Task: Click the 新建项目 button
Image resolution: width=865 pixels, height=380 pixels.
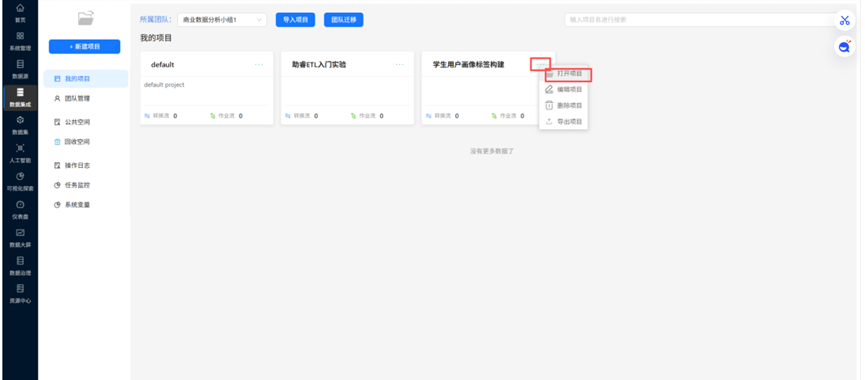Action: (x=84, y=47)
